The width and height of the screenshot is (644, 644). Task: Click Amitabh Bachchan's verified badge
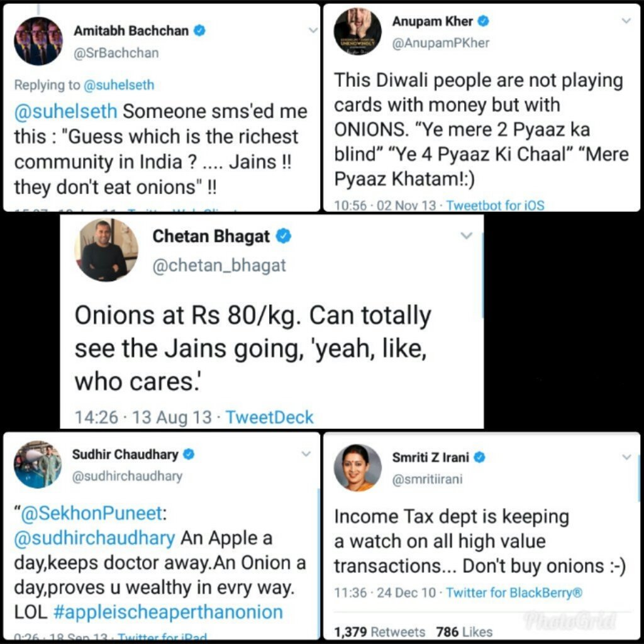(x=200, y=31)
